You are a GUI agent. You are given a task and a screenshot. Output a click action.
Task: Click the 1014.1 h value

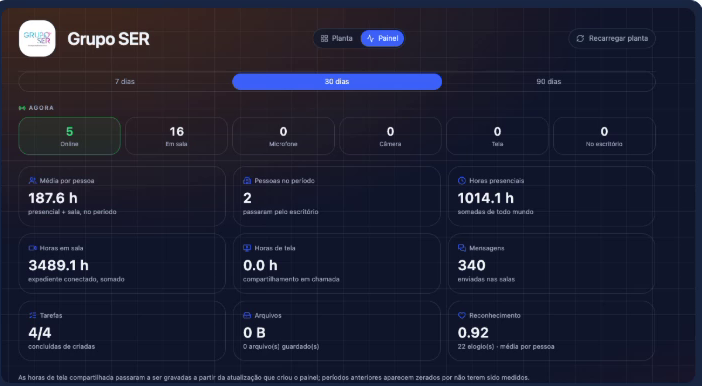pyautogui.click(x=486, y=198)
